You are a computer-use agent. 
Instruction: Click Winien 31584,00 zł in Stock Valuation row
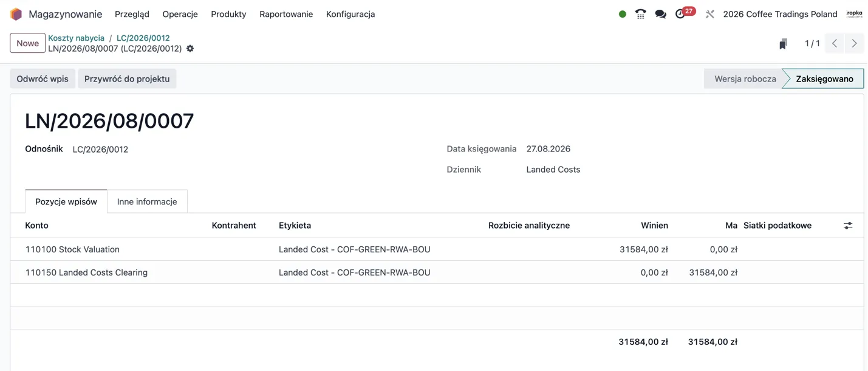pyautogui.click(x=644, y=249)
